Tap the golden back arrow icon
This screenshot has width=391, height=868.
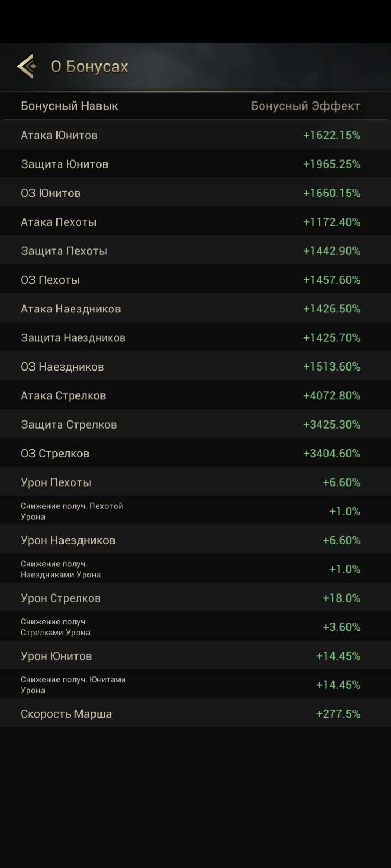pyautogui.click(x=26, y=66)
